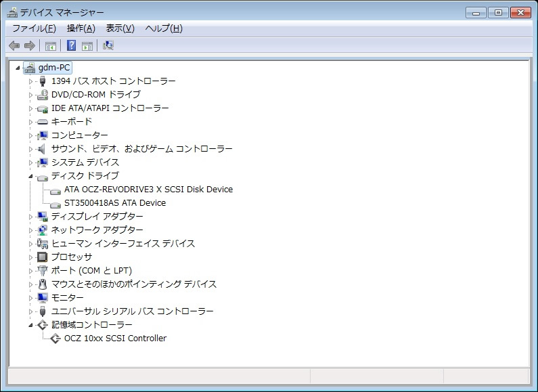This screenshot has height=392, width=538.
Task: Collapse the 記憶域コントローラー node
Action: [30, 325]
